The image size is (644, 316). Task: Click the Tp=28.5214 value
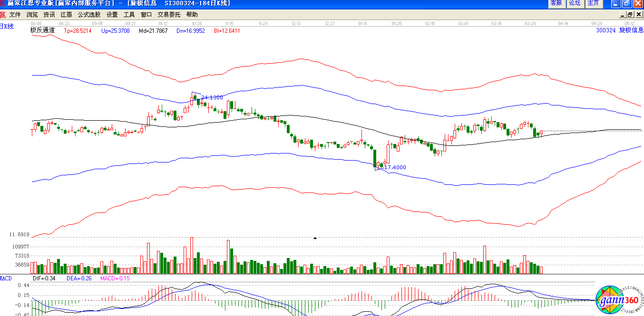click(x=78, y=30)
